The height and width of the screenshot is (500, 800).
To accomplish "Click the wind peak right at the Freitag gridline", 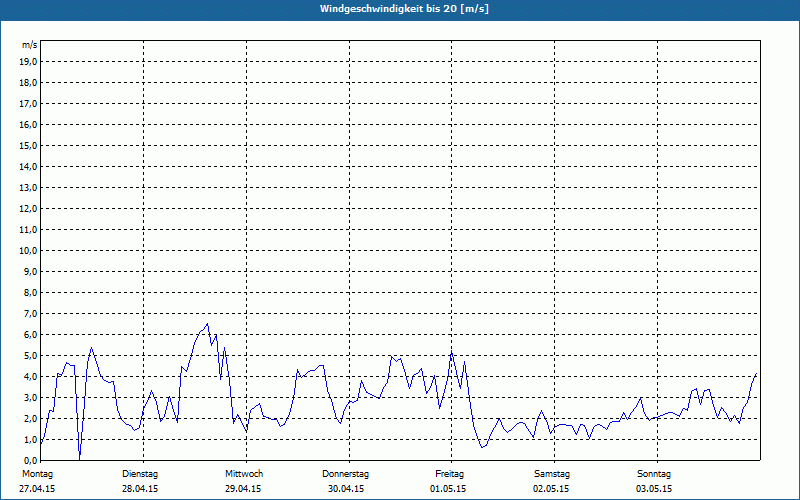I will click(x=452, y=352).
